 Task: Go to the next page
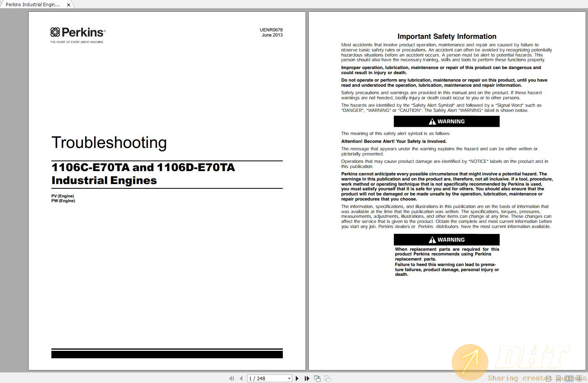pos(297,378)
